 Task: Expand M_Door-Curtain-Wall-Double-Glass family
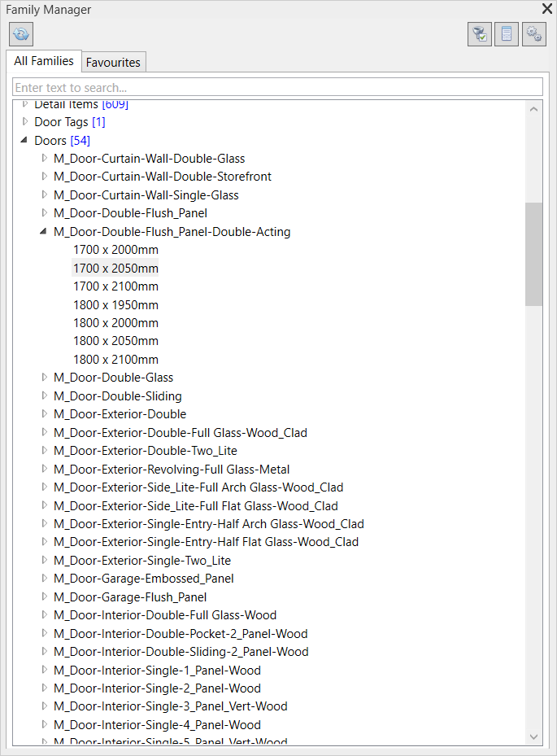pyautogui.click(x=45, y=158)
